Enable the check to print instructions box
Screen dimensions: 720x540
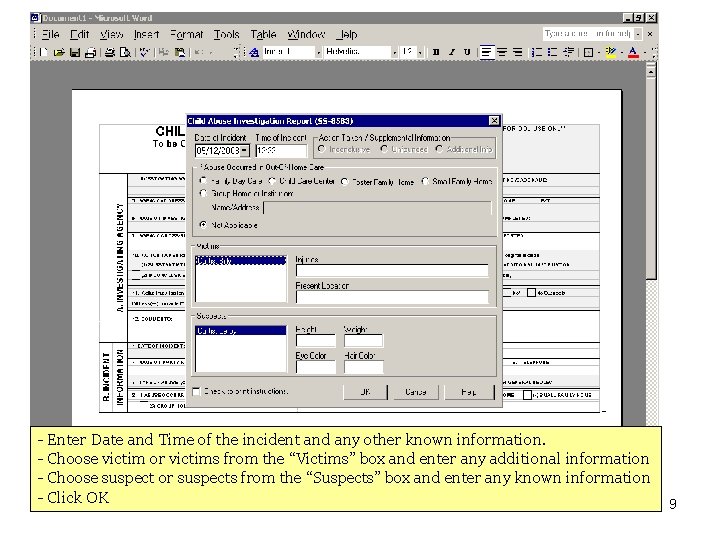pos(197,391)
